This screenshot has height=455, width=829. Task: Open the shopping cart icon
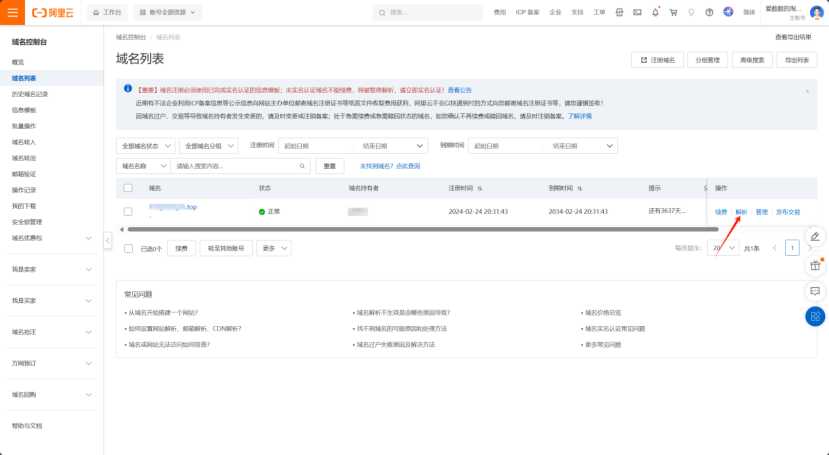[x=672, y=13]
